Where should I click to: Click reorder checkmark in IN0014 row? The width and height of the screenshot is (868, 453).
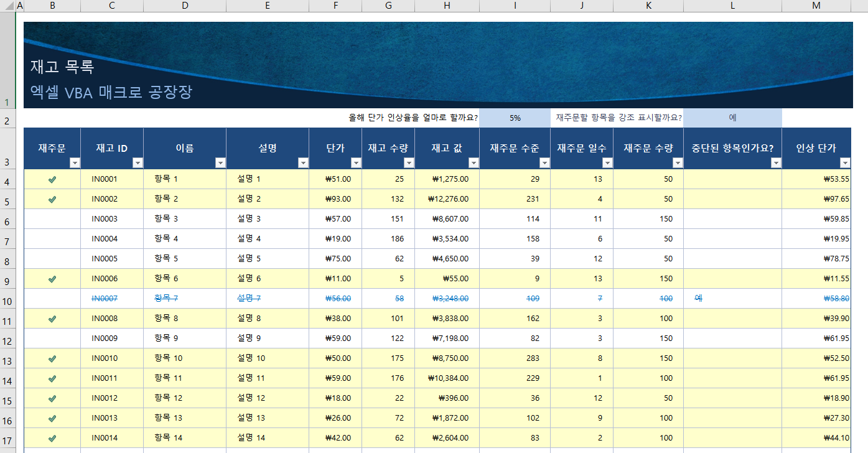click(52, 438)
